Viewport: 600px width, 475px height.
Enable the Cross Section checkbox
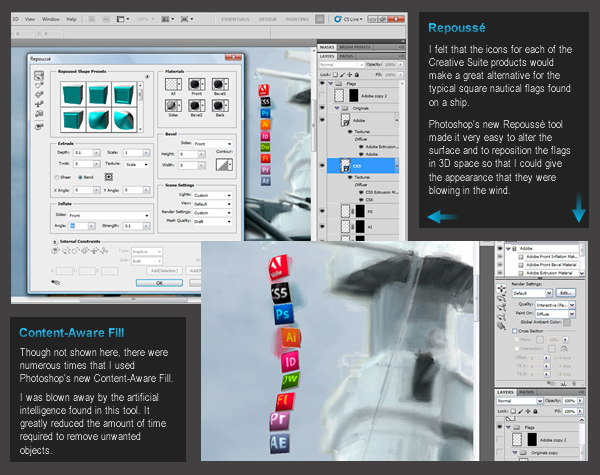pos(515,331)
